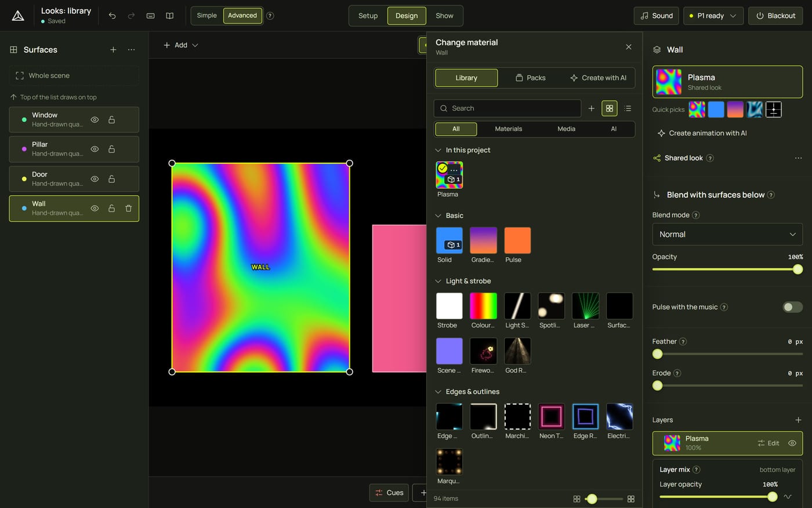Click the redo arrow icon

click(x=131, y=16)
